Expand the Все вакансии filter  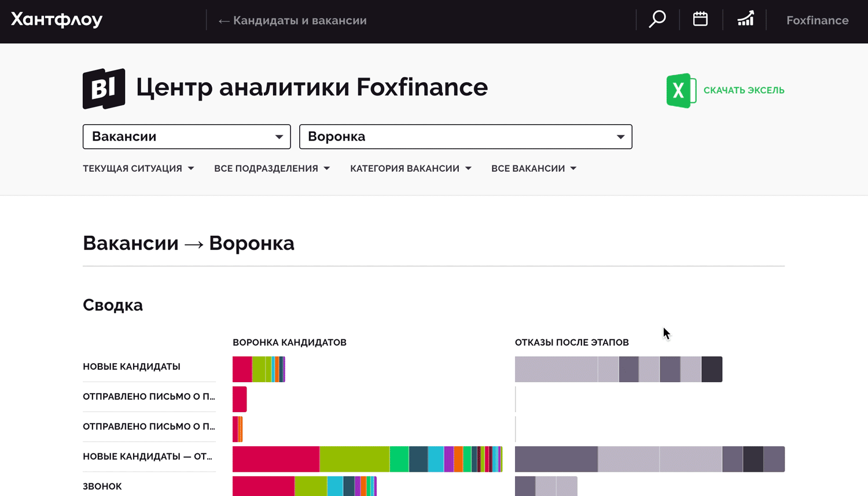(534, 169)
